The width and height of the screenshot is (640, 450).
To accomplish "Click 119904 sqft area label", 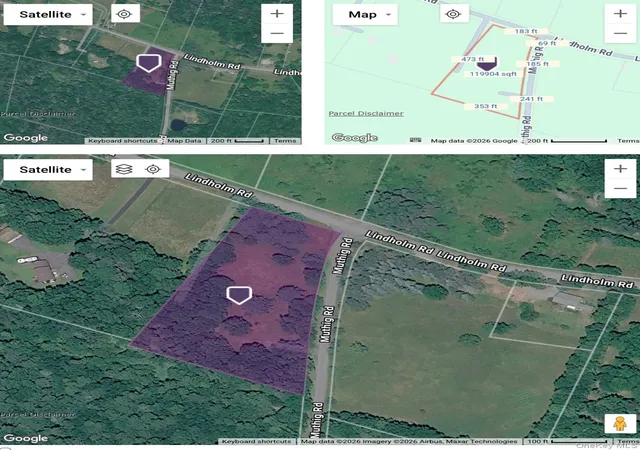I will (493, 74).
